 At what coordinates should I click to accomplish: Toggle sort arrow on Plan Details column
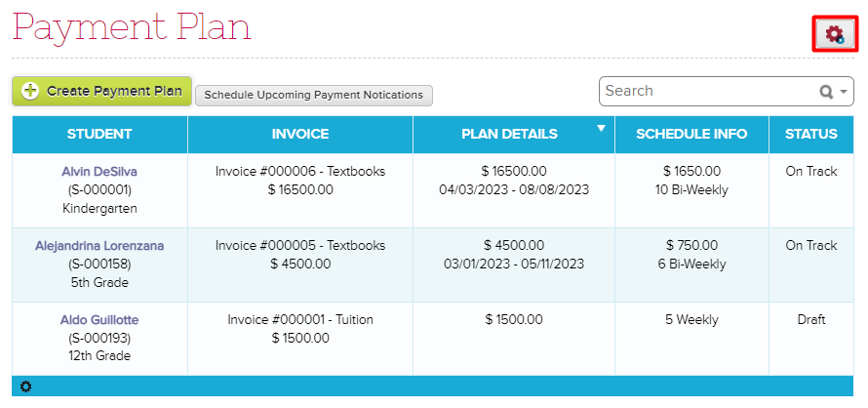tap(601, 129)
